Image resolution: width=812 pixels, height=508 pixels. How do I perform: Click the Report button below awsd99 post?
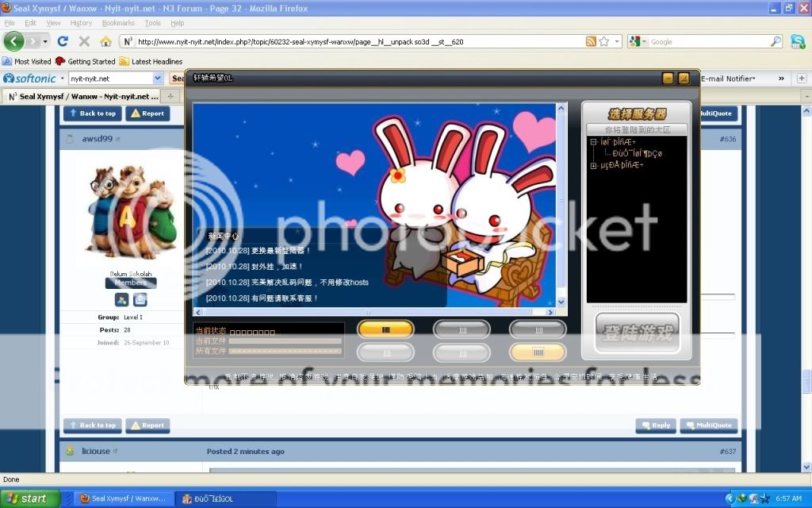[x=147, y=425]
